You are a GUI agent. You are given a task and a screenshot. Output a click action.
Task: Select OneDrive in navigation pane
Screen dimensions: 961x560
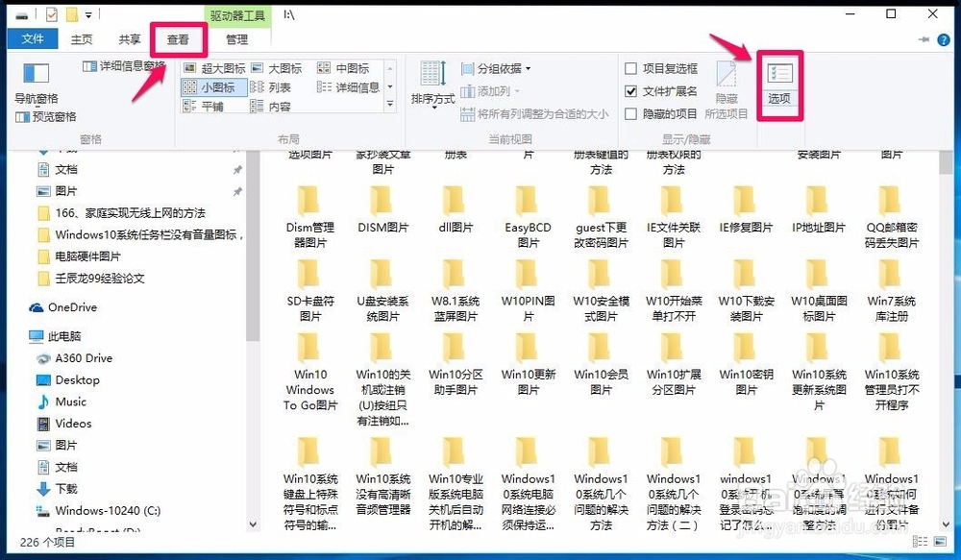click(x=63, y=307)
